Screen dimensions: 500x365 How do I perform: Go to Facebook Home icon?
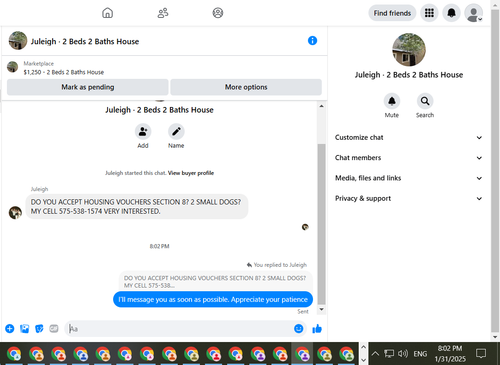(107, 13)
